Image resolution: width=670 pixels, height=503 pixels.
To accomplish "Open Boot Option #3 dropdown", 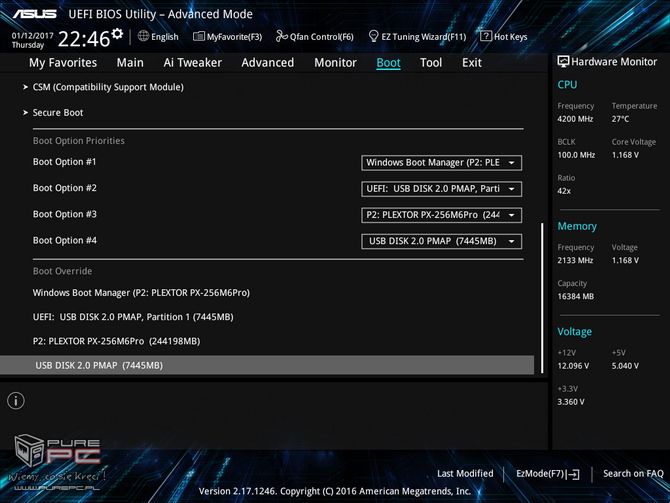I will click(441, 215).
